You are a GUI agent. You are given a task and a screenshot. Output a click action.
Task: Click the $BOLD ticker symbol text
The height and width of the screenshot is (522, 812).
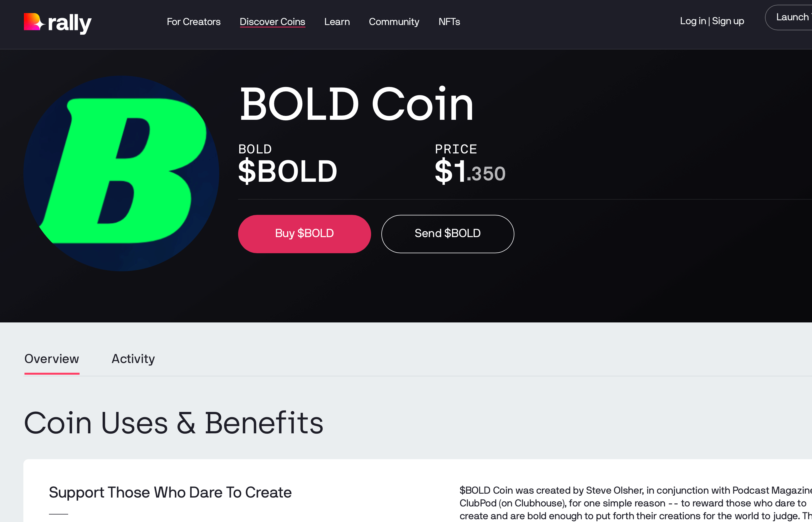click(x=288, y=171)
